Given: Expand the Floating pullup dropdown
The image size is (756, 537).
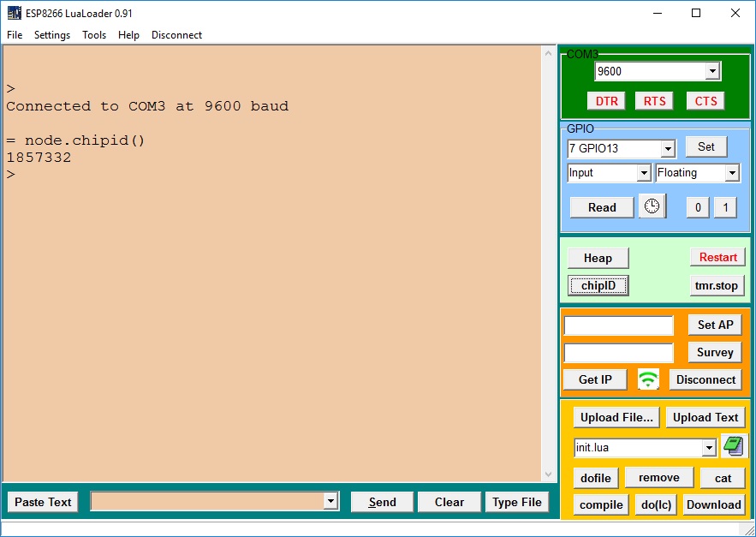Looking at the screenshot, I should (732, 173).
